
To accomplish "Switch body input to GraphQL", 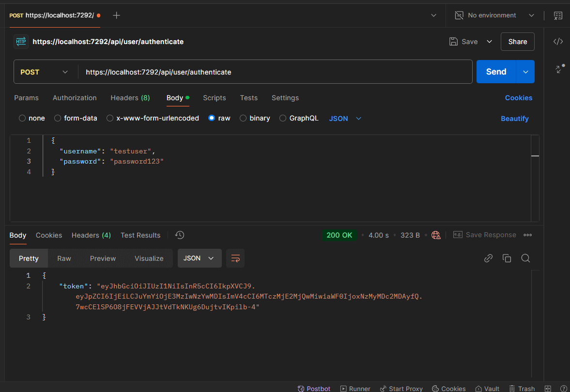I will click(x=299, y=118).
